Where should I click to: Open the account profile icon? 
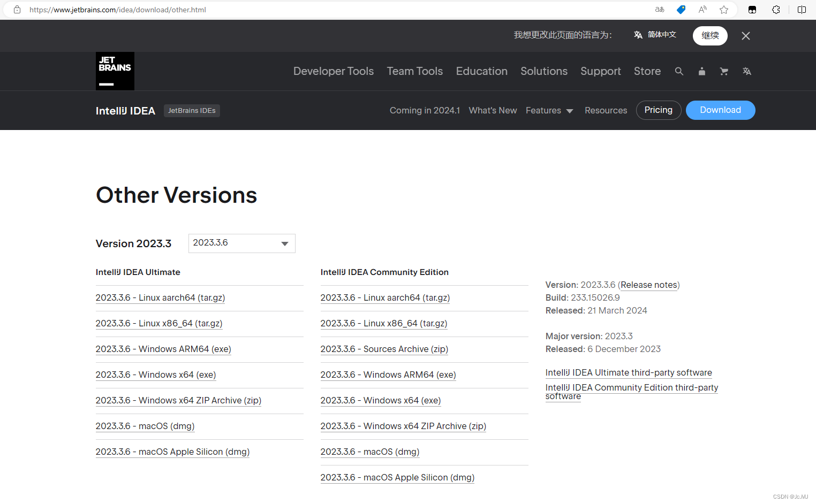[x=701, y=71]
